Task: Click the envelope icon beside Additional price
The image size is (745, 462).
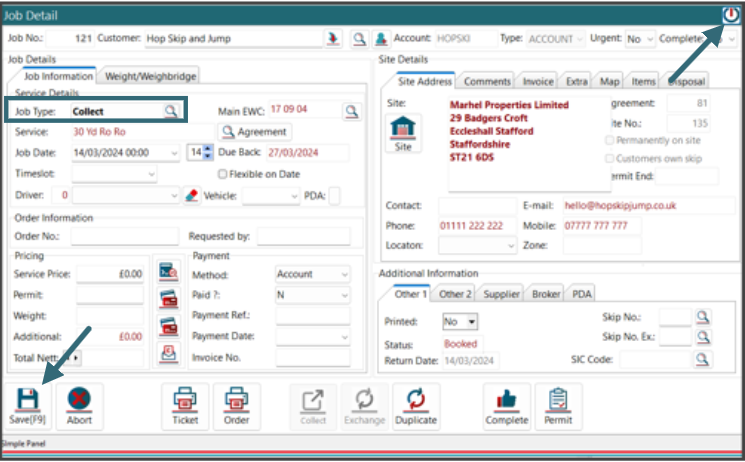Action: click(x=169, y=353)
